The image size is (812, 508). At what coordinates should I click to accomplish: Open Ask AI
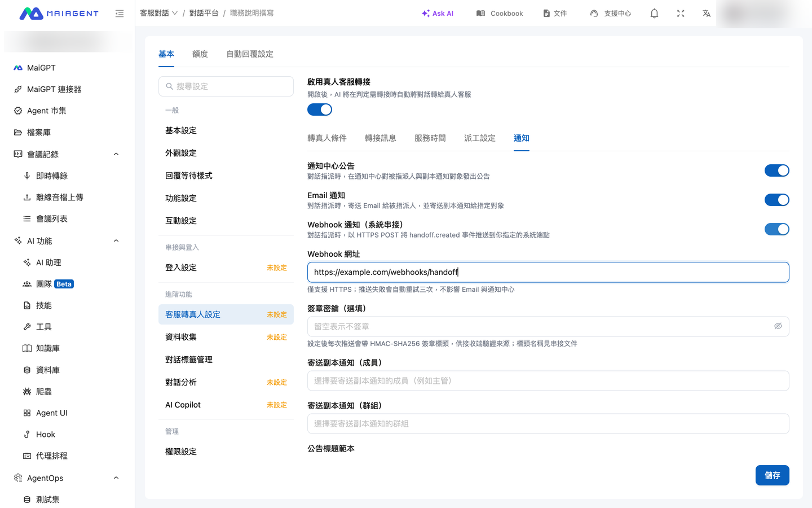(438, 14)
